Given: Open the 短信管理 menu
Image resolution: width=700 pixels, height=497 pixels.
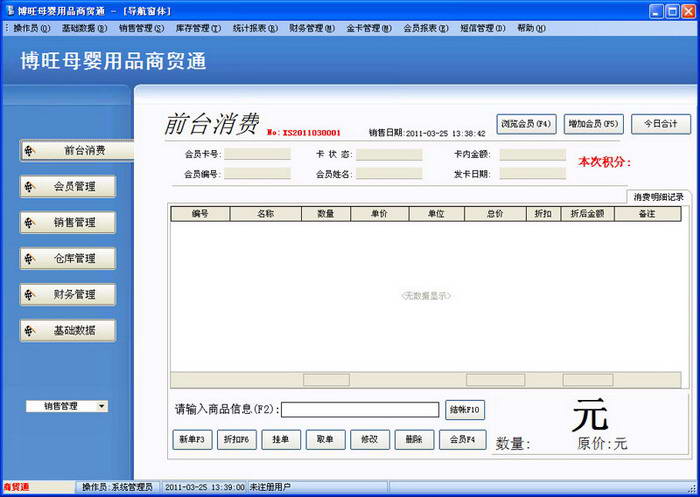Looking at the screenshot, I should [483, 28].
